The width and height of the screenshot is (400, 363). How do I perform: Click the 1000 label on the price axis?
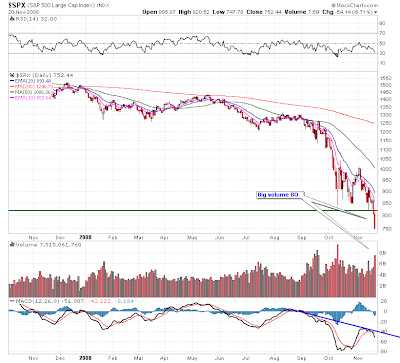point(385,169)
